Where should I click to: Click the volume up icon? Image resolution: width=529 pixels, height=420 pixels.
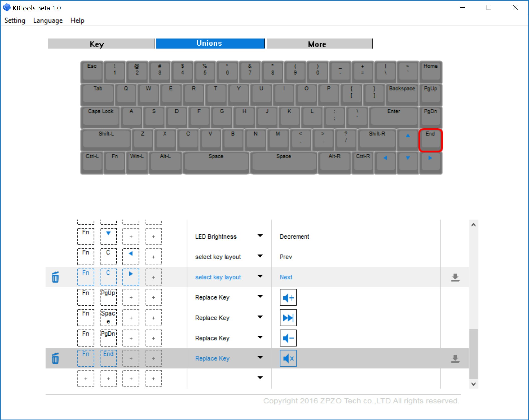pos(288,297)
